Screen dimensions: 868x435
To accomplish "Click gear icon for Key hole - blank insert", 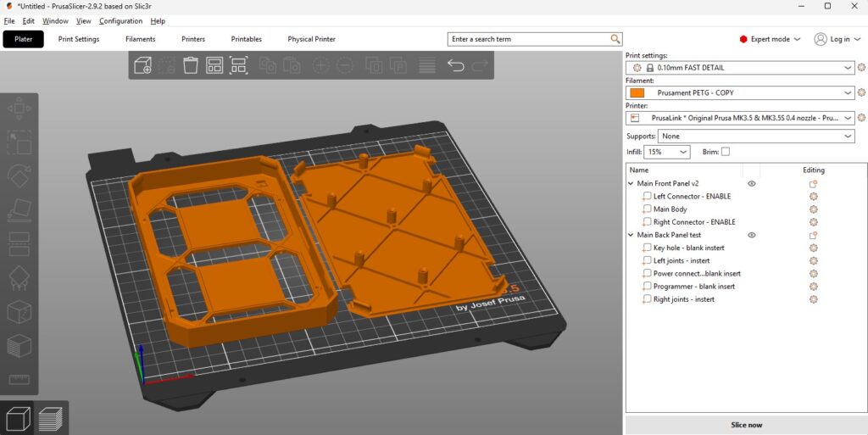I will pos(813,248).
